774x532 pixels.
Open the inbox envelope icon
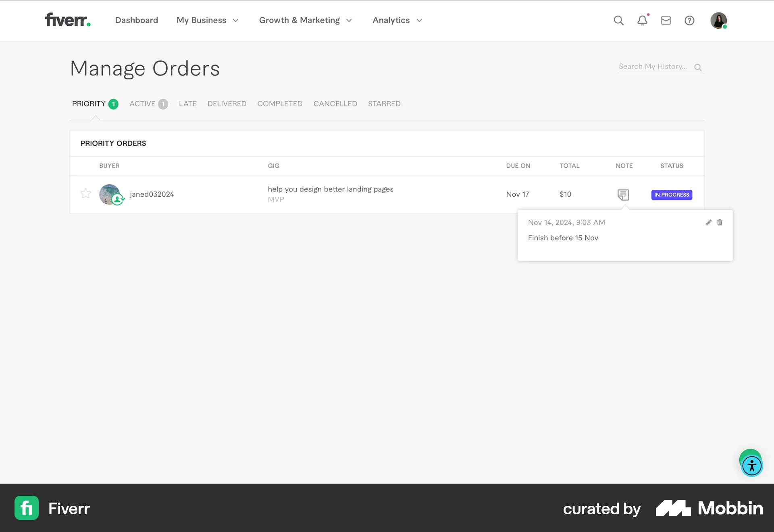[666, 21]
